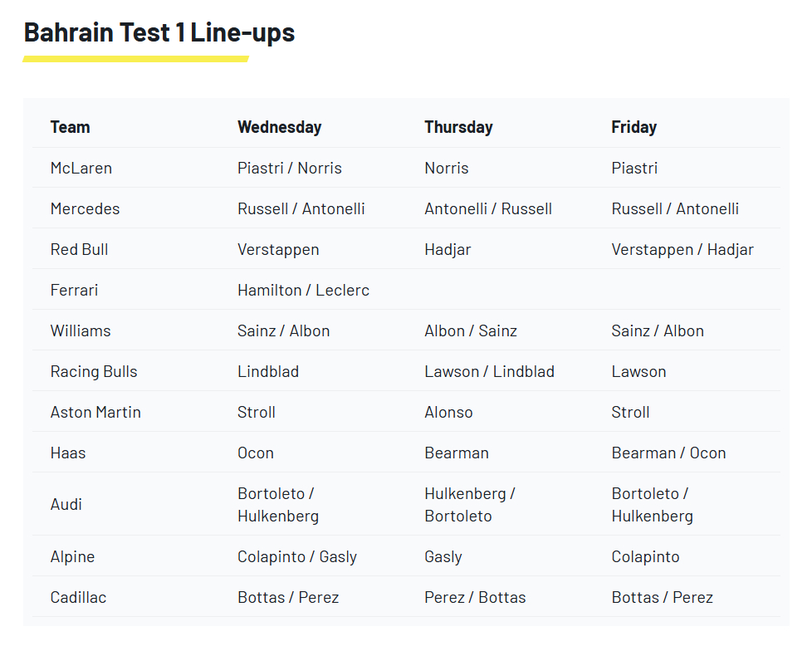The width and height of the screenshot is (812, 651).
Task: Select the Red Bull row label
Action: [x=79, y=249]
